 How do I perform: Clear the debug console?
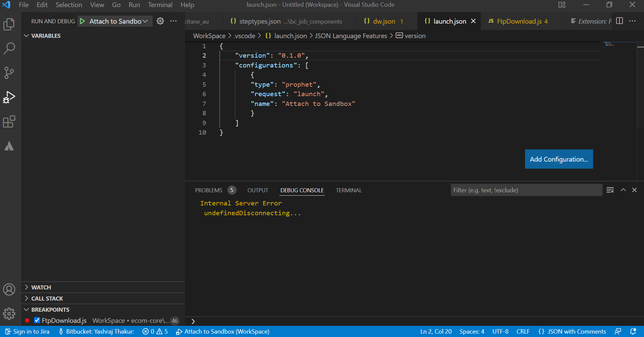[x=610, y=190]
